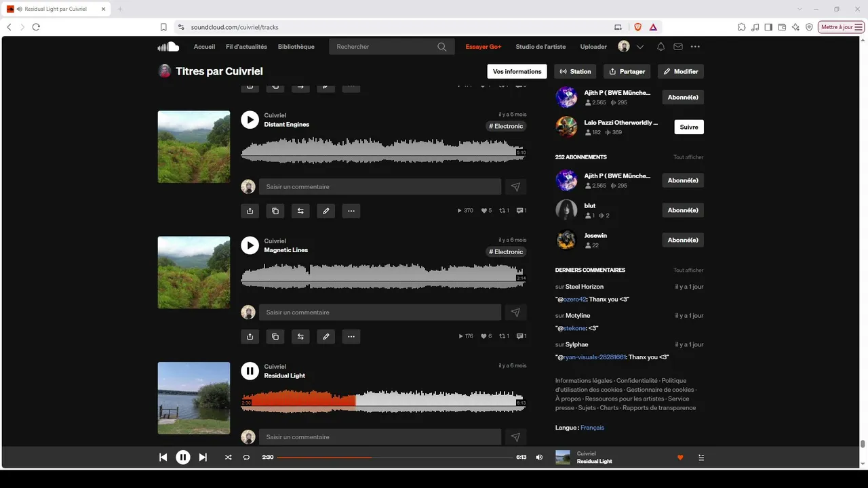Click the search magnifier icon
This screenshot has height=488, width=868.
click(442, 47)
